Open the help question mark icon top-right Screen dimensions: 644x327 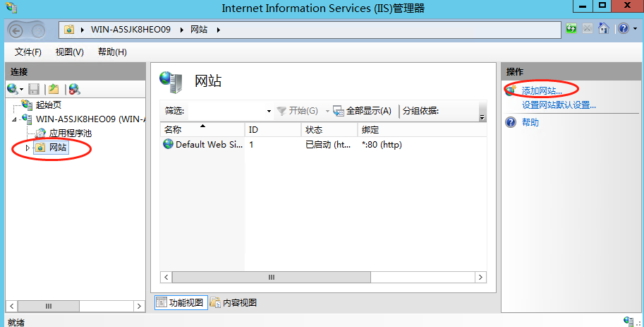pyautogui.click(x=623, y=29)
